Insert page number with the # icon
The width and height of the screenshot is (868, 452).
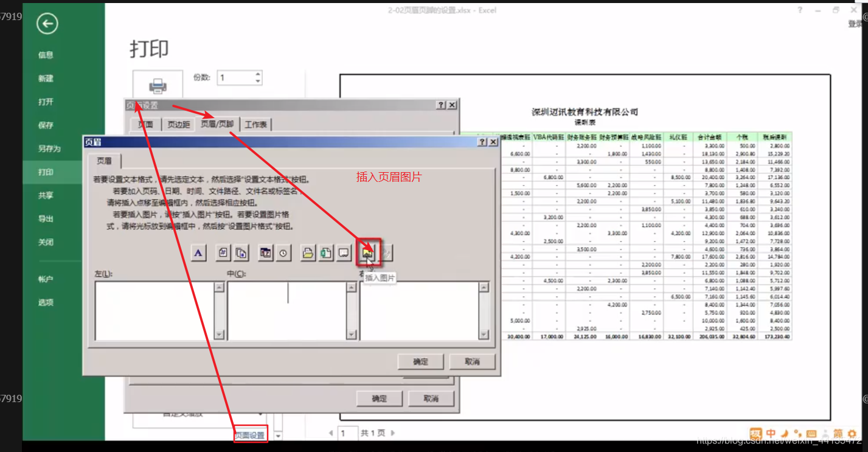(223, 253)
